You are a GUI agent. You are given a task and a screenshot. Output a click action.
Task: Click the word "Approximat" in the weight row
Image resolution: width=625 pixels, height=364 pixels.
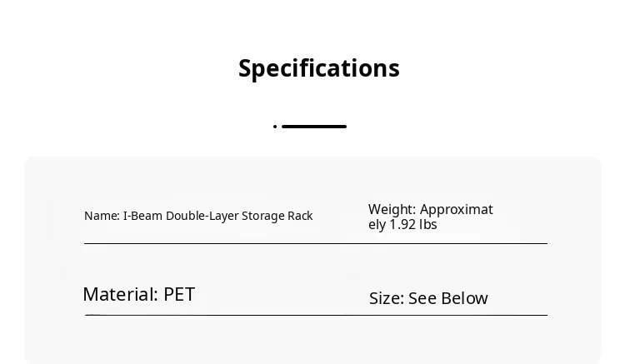pos(456,209)
